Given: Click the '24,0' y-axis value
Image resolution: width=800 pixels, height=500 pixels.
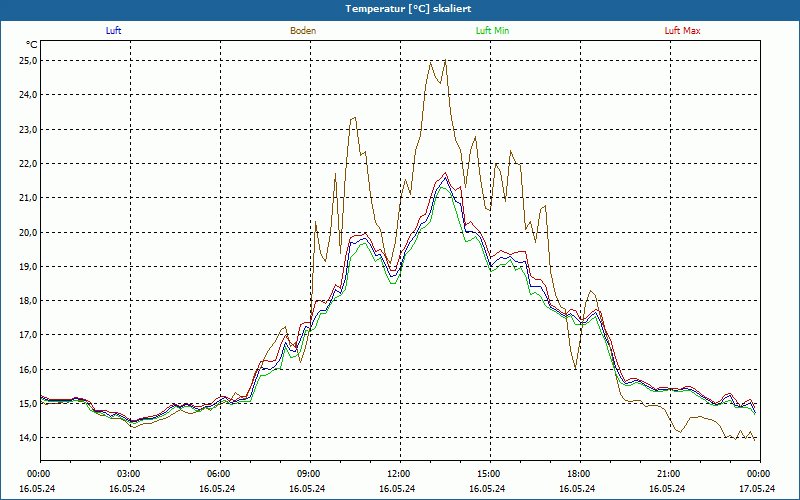Looking at the screenshot, I should tap(28, 95).
